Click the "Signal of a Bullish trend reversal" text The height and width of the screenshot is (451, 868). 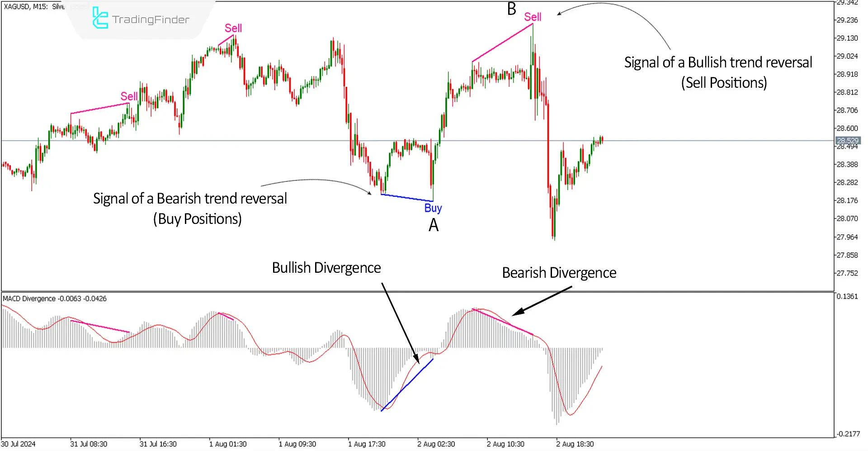coord(718,62)
